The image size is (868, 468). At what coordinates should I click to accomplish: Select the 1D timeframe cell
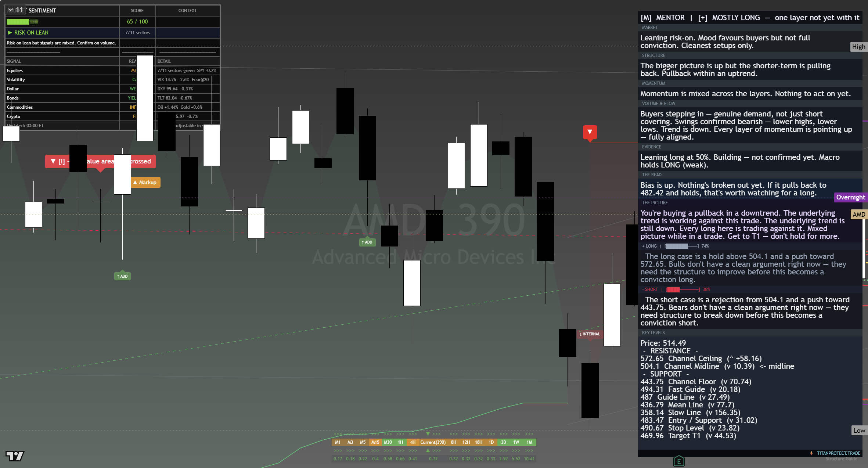point(491,442)
